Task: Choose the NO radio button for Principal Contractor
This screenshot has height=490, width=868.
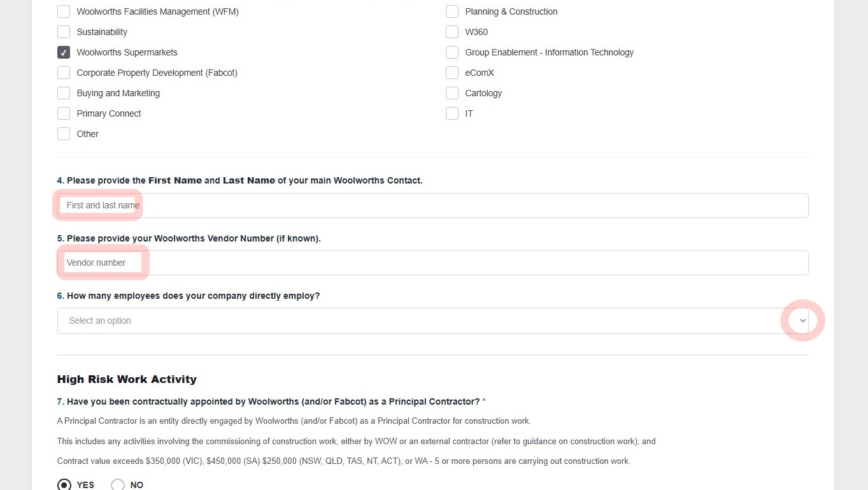Action: pos(118,485)
